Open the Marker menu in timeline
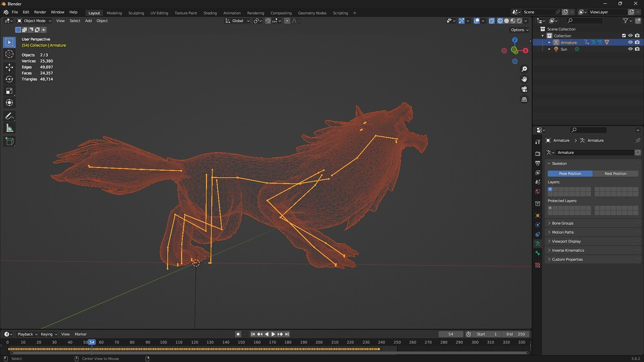Viewport: 644px width, 362px height. 81,334
